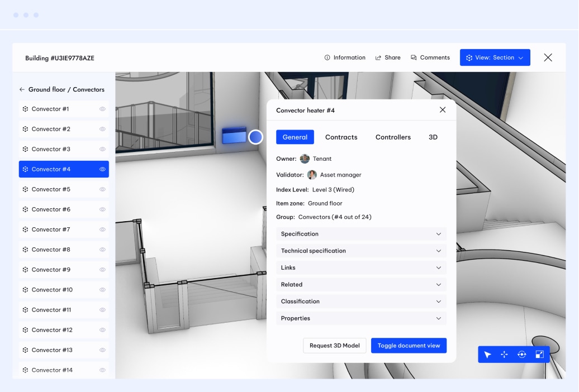The width and height of the screenshot is (579, 392).
Task: Click the blue convector marker dot in 3D view
Action: coord(255,137)
